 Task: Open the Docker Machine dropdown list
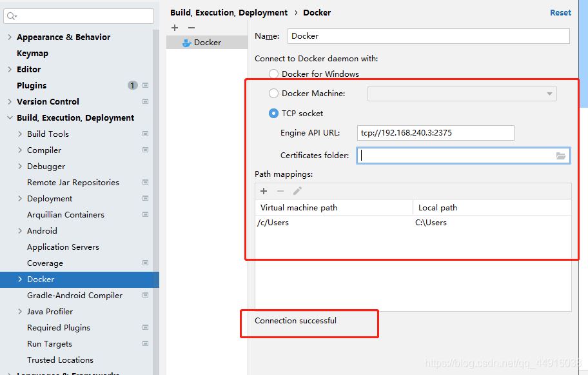click(462, 94)
